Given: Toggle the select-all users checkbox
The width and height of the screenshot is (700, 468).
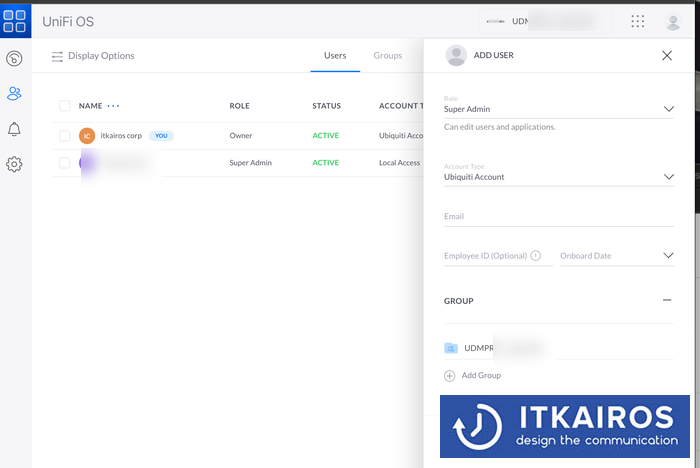Looking at the screenshot, I should pyautogui.click(x=65, y=106).
